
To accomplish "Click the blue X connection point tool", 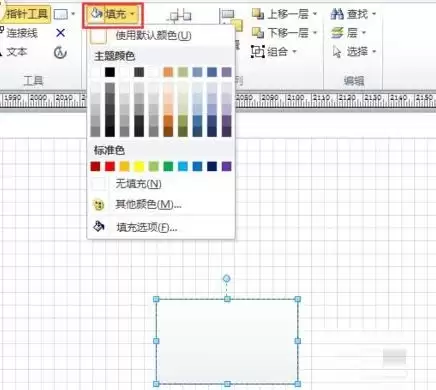I will pyautogui.click(x=60, y=33).
